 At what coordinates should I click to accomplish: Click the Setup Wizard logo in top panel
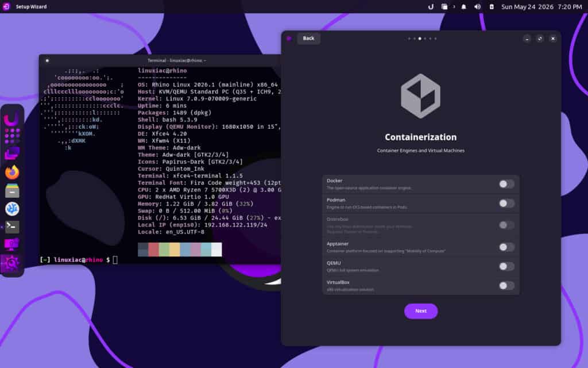6,7
